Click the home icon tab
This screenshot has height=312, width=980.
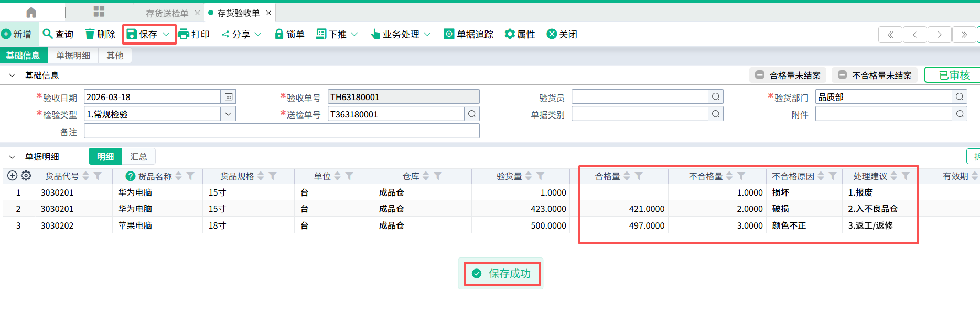pos(31,13)
